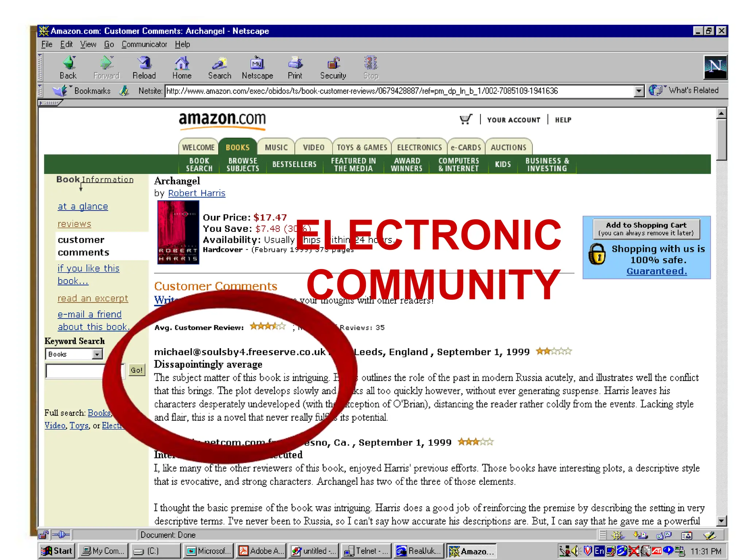Select the WELCOME tab
The width and height of the screenshot is (747, 560).
(198, 147)
